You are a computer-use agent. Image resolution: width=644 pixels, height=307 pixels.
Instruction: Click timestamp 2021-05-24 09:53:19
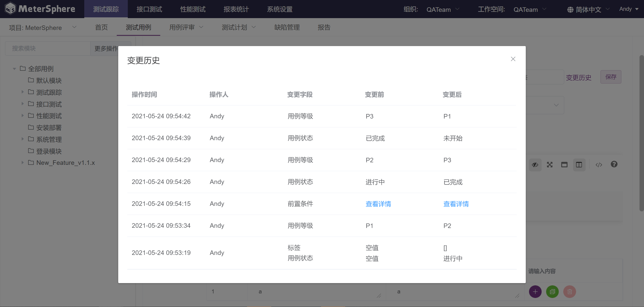(x=161, y=253)
